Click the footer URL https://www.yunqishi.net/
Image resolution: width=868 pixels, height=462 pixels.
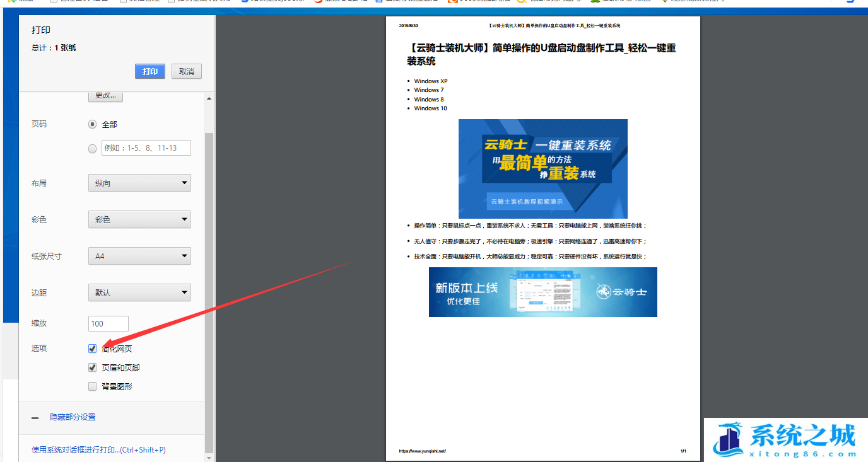pos(423,451)
